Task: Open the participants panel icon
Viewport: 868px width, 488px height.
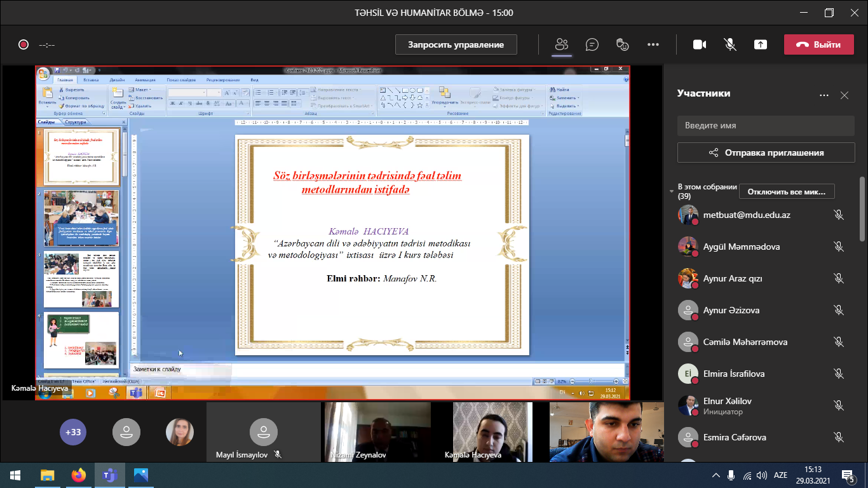Action: click(561, 44)
